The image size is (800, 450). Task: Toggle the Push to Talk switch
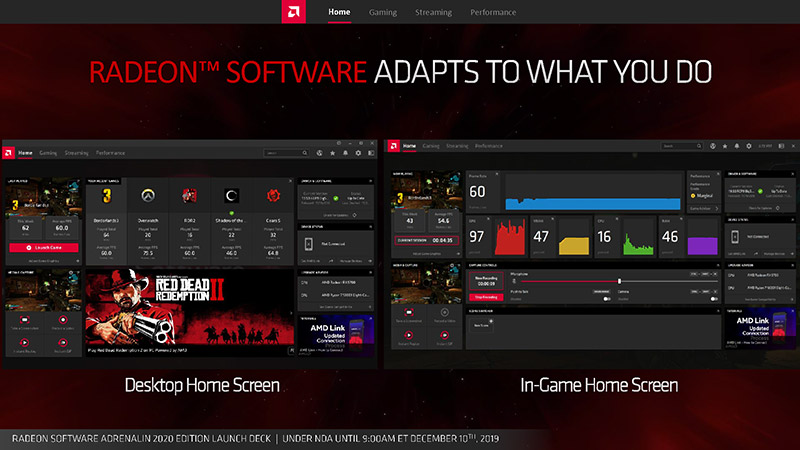(x=607, y=299)
